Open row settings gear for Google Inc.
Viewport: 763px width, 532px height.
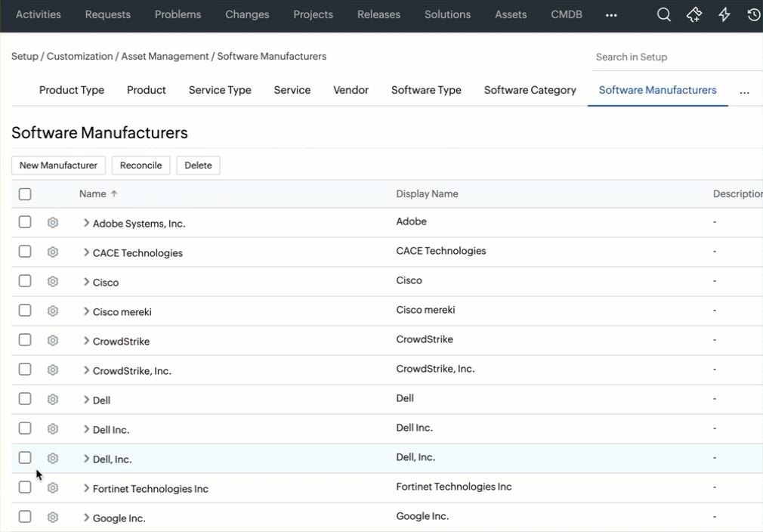53,517
